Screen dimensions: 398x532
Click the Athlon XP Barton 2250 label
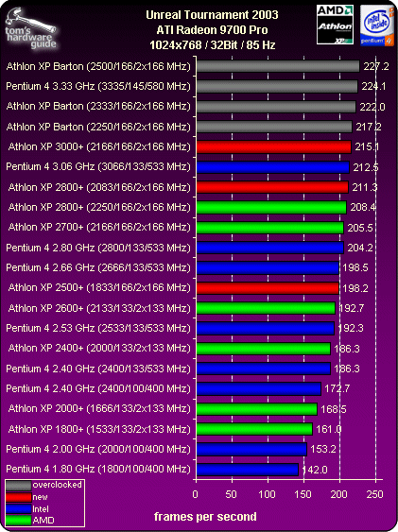click(x=98, y=127)
